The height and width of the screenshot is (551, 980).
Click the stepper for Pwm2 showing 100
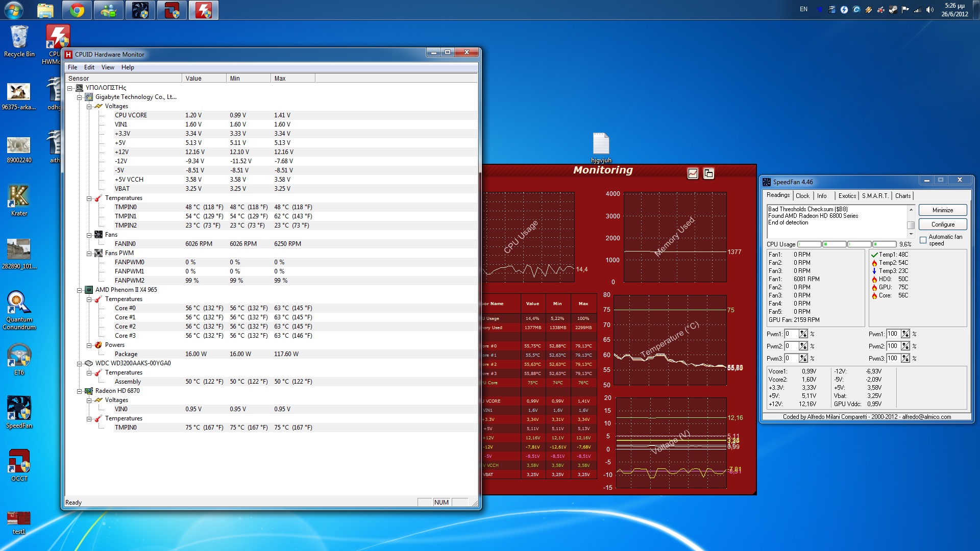pos(905,346)
